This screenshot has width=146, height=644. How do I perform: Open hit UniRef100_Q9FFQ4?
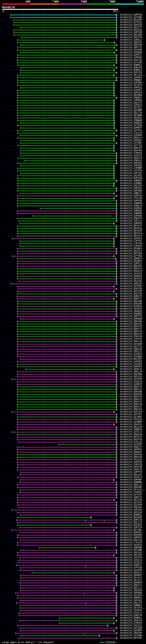[x=131, y=15]
